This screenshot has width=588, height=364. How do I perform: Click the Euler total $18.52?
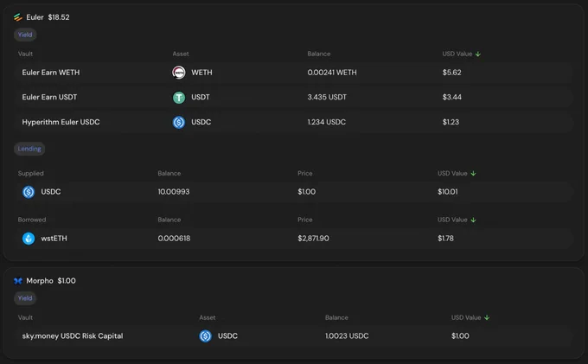tap(59, 17)
